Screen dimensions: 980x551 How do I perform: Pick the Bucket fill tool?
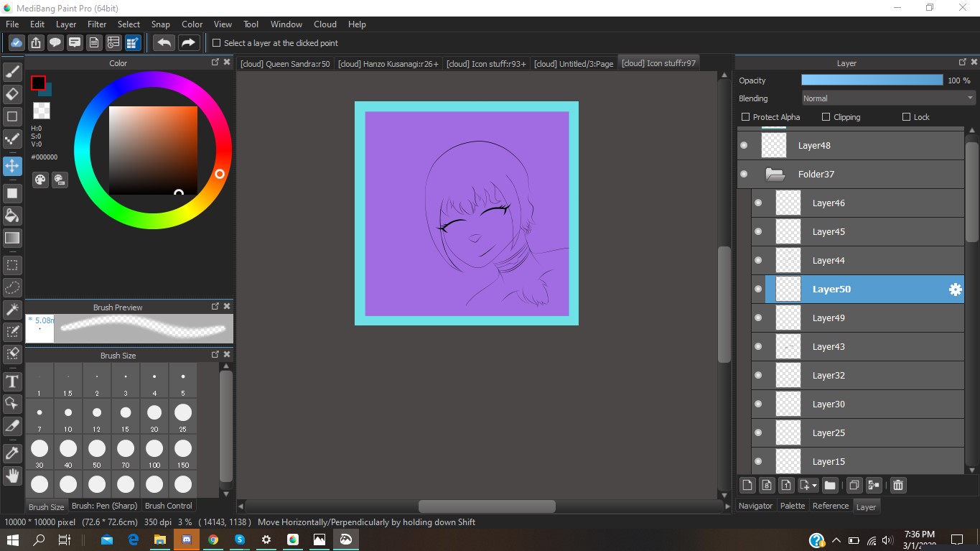click(12, 216)
